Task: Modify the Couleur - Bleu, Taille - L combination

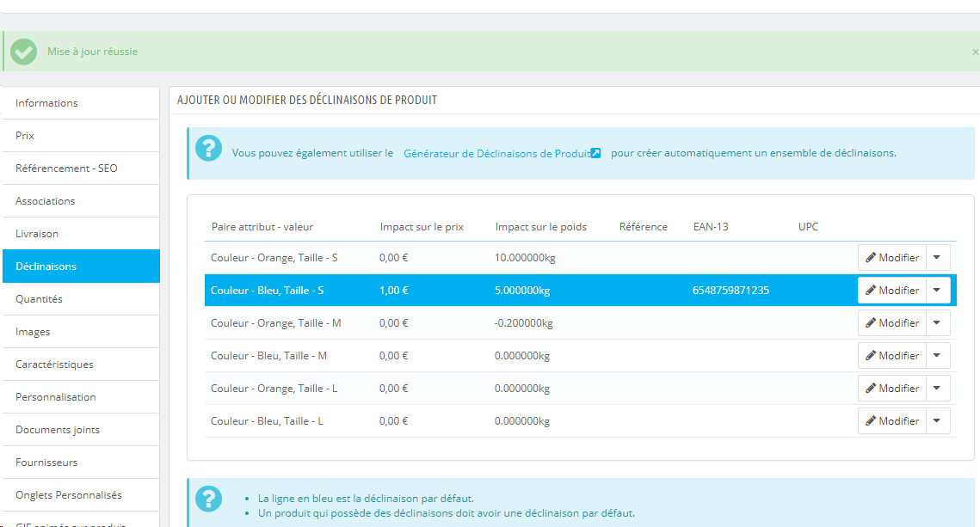Action: point(891,421)
